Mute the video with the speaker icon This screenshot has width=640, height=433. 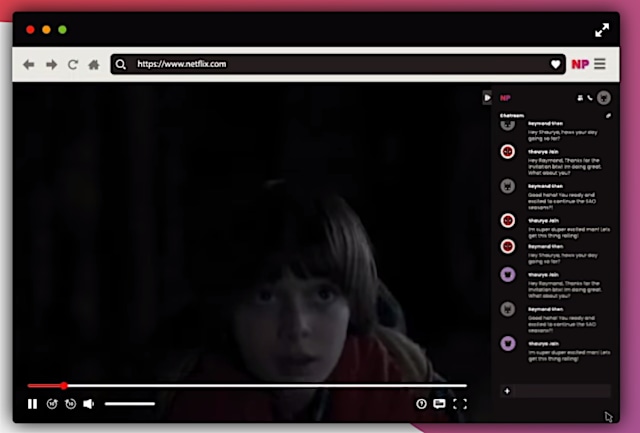(x=88, y=404)
